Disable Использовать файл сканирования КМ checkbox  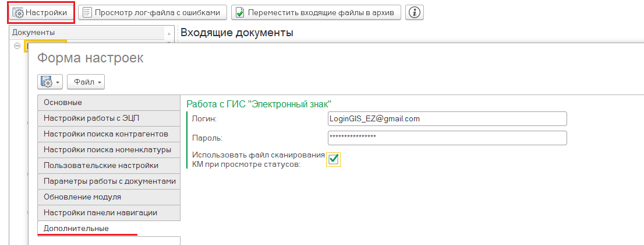(x=333, y=159)
